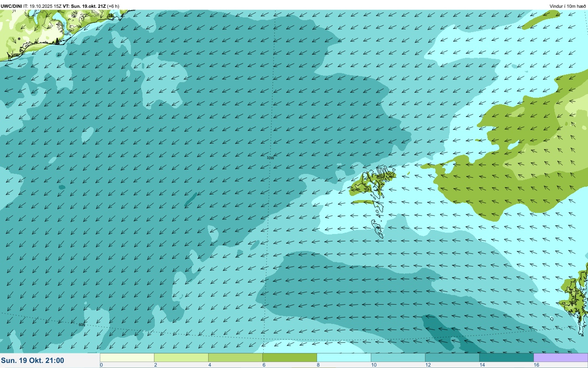Click the medium teal 12–14 legend swatch
The width and height of the screenshot is (588, 368).
click(452, 357)
